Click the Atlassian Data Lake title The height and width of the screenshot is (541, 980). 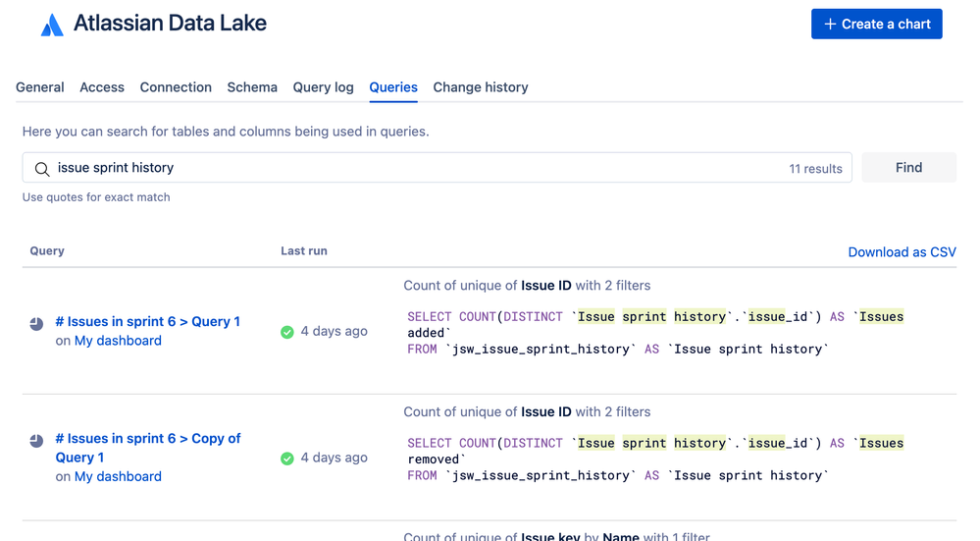pyautogui.click(x=170, y=24)
